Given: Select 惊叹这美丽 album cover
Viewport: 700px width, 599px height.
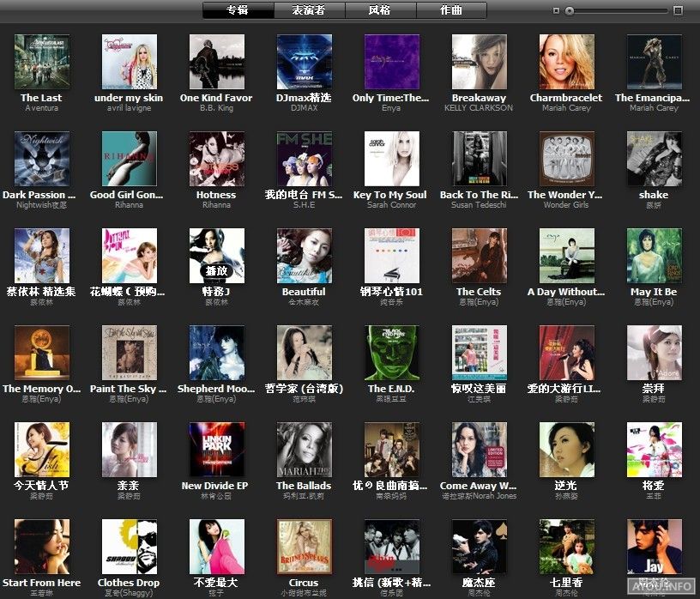Looking at the screenshot, I should click(480, 353).
